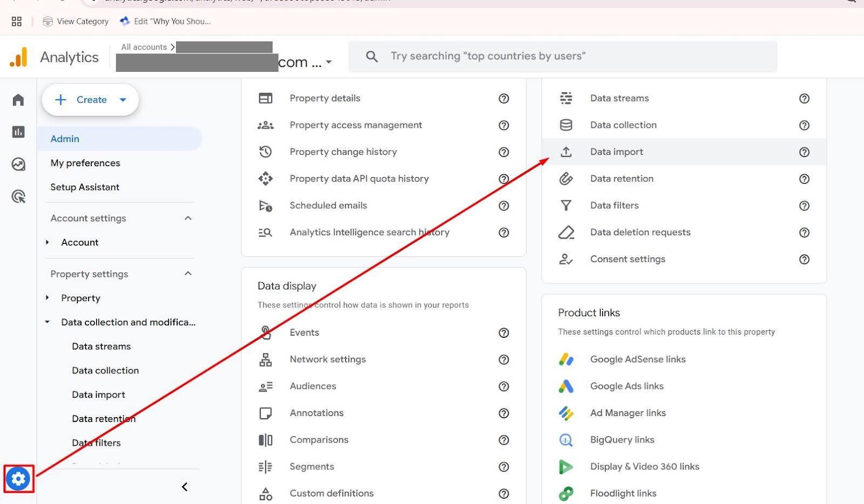This screenshot has height=504, width=864.
Task: Click the Annotations icon
Action: click(x=265, y=413)
